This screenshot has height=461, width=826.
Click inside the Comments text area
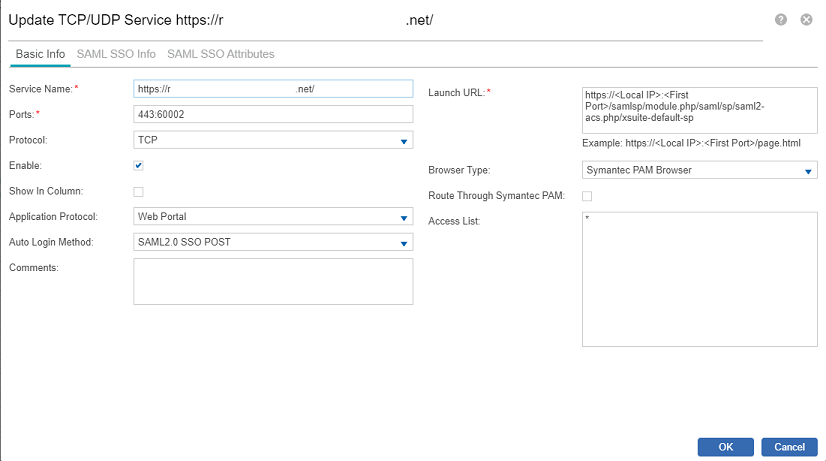click(x=273, y=281)
